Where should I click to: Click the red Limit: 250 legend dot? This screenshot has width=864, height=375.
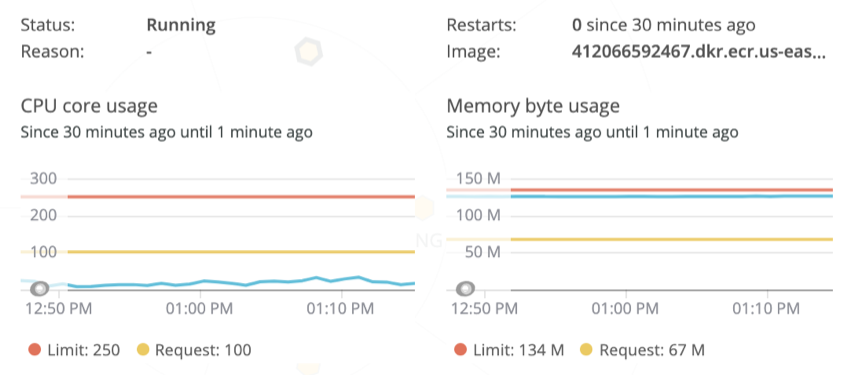click(35, 350)
